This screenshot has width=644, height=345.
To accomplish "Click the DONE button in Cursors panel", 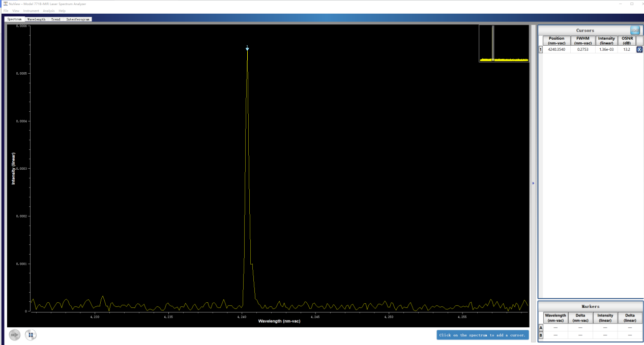I will pos(635,30).
